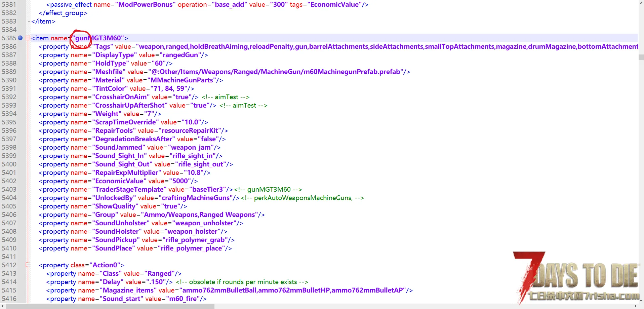Click the vertical scrollbar down arrow
This screenshot has height=309, width=644.
641,300
